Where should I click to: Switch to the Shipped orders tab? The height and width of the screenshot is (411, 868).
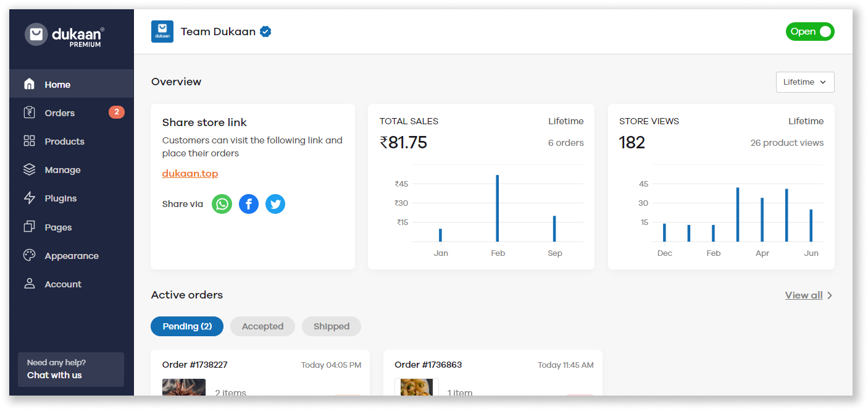tap(332, 326)
